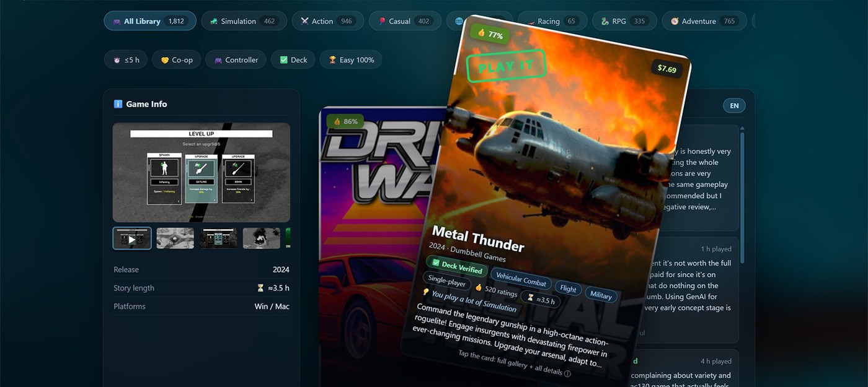This screenshot has height=387, width=868.
Task: Select the Flight tag
Action: tap(568, 289)
